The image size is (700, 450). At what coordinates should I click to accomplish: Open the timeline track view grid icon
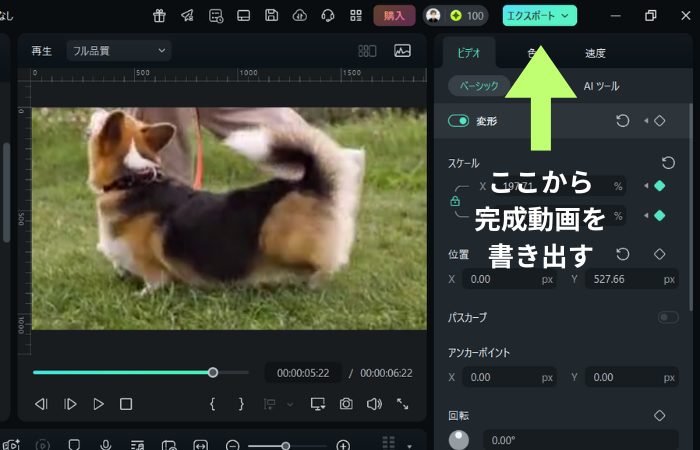[x=389, y=443]
